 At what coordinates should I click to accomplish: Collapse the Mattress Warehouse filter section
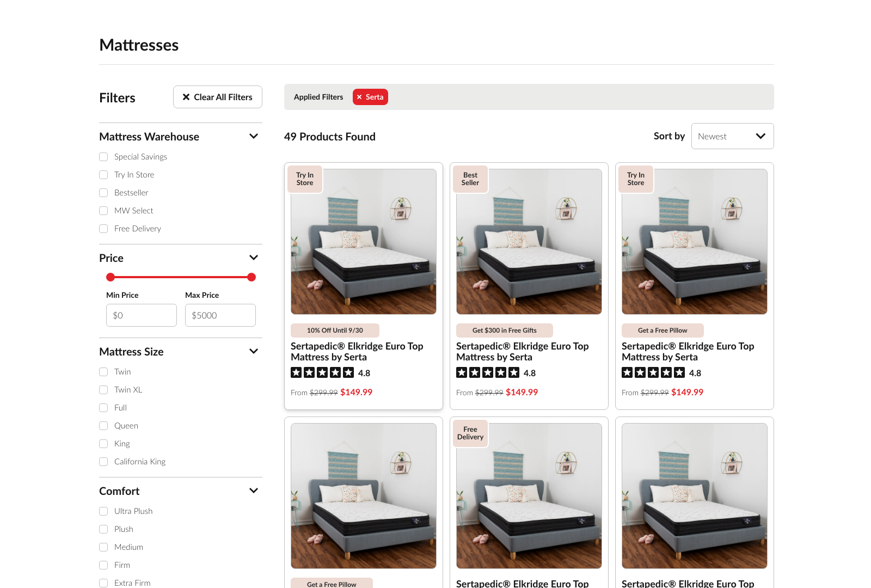[x=254, y=136]
